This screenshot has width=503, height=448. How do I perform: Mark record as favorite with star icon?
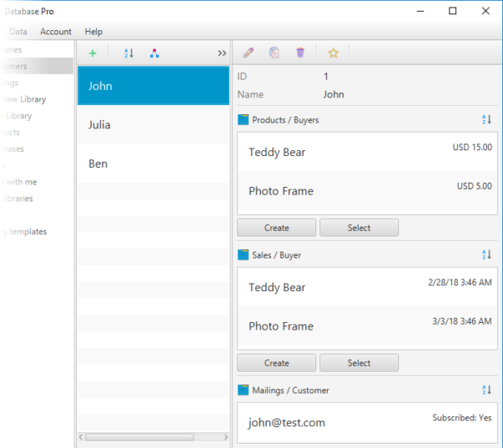[x=334, y=53]
